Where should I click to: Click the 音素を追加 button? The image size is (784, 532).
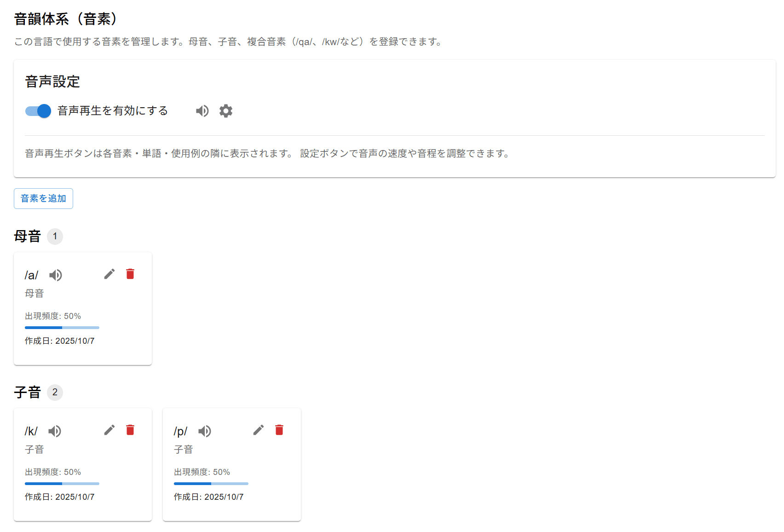tap(43, 198)
